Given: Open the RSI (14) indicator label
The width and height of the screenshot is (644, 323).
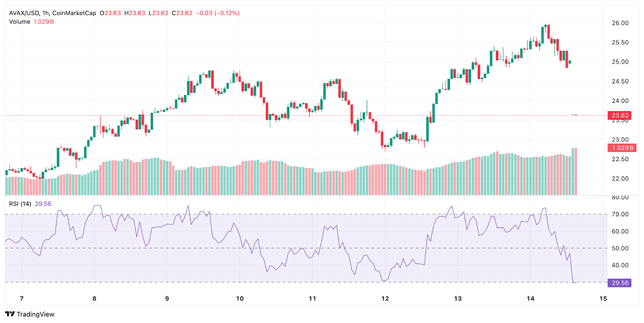Looking at the screenshot, I should click(20, 204).
